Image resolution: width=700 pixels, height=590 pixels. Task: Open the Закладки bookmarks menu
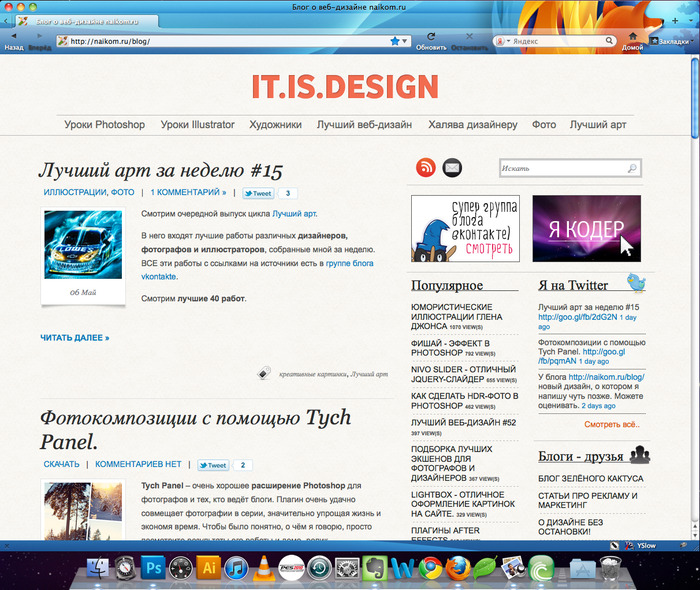pyautogui.click(x=672, y=41)
